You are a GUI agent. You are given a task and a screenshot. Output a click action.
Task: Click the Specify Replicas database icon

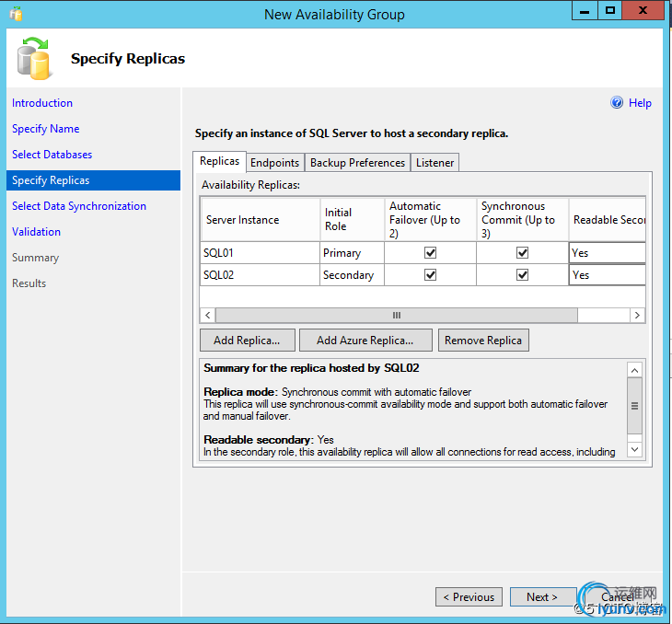coord(34,59)
